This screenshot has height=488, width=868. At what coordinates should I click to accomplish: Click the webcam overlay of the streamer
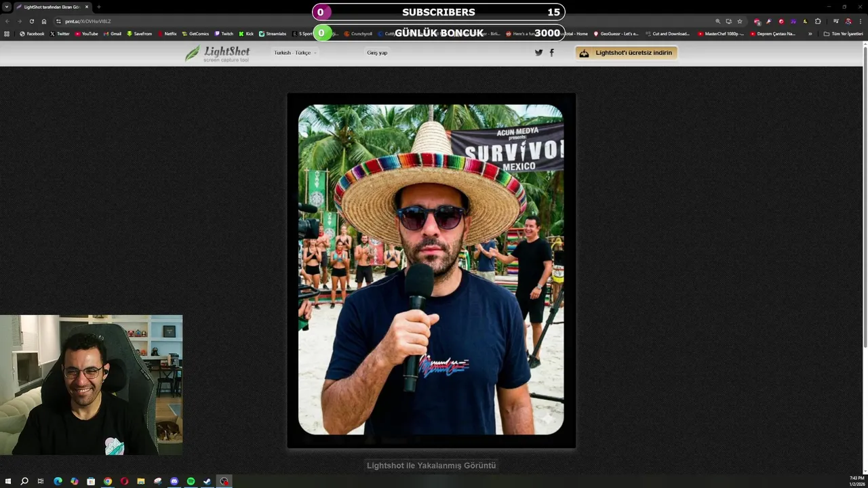click(x=91, y=384)
